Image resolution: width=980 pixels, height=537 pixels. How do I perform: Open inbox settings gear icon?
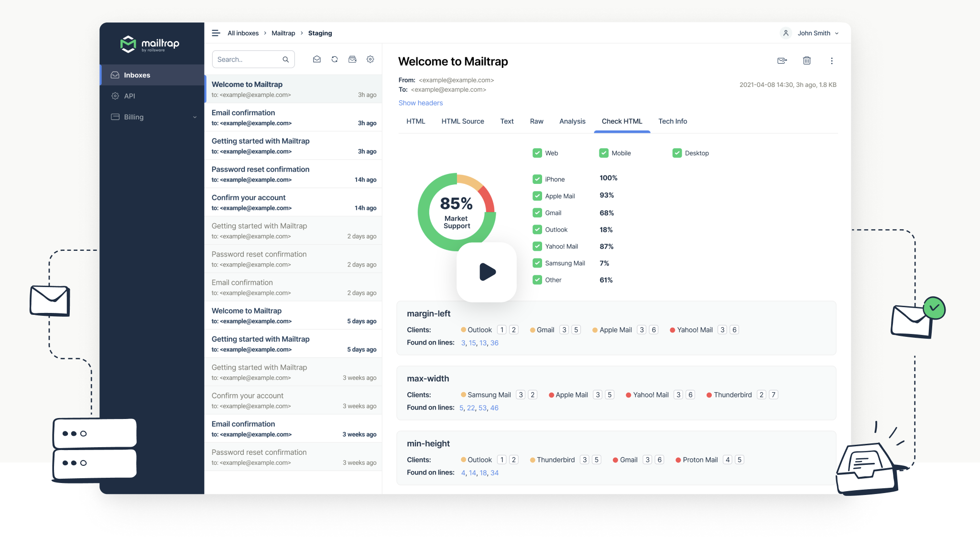pyautogui.click(x=370, y=59)
